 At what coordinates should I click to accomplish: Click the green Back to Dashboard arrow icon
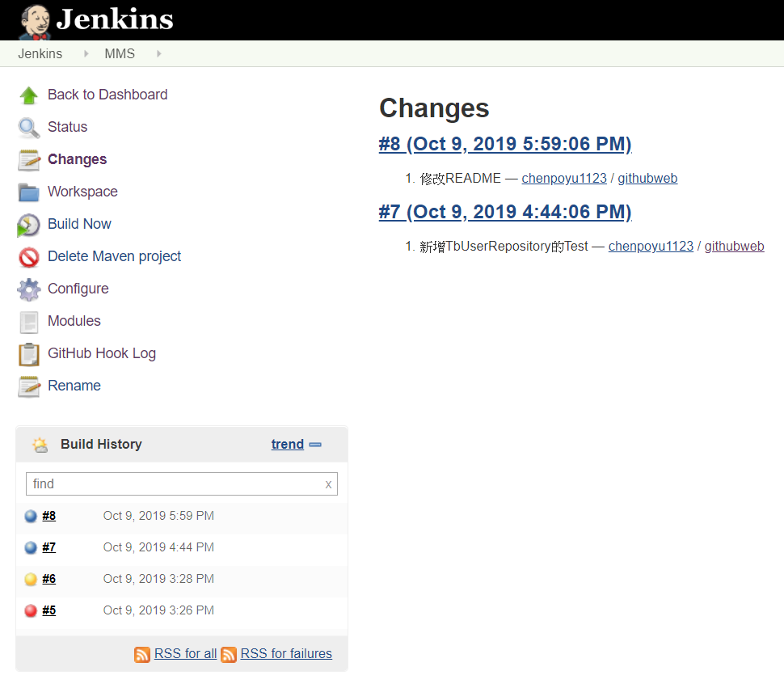click(x=28, y=95)
